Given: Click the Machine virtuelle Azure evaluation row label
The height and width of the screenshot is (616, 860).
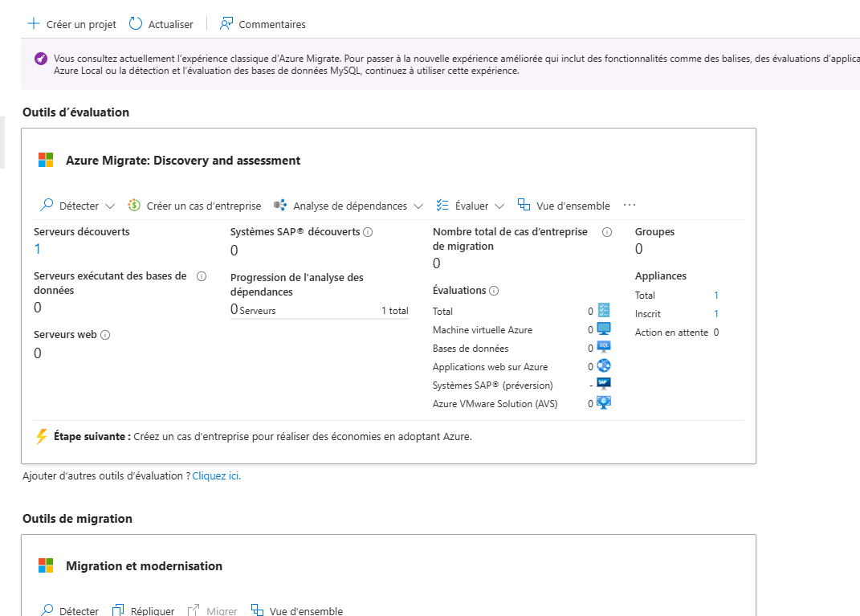Looking at the screenshot, I should 483,329.
